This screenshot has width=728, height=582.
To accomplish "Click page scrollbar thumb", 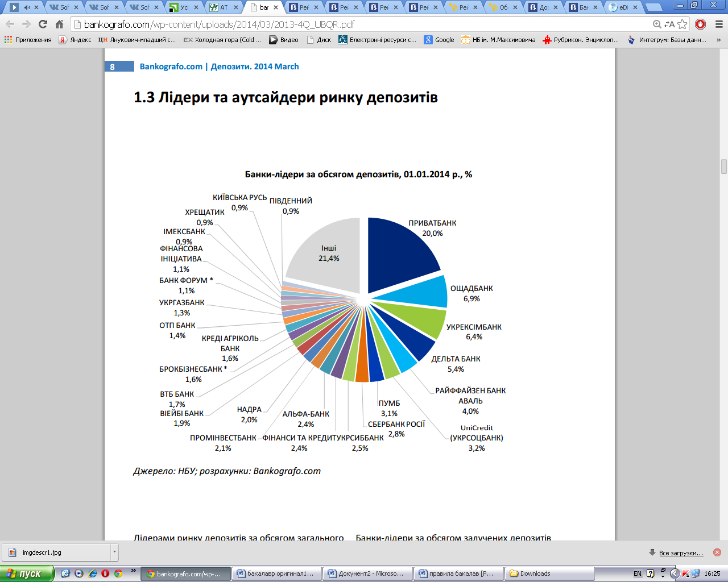I will 723,167.
